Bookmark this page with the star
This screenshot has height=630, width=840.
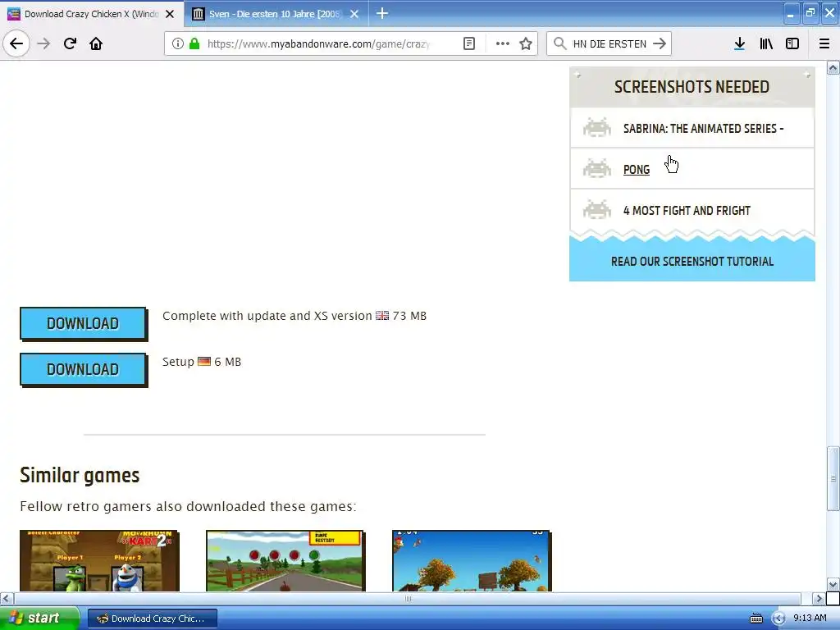pyautogui.click(x=526, y=43)
